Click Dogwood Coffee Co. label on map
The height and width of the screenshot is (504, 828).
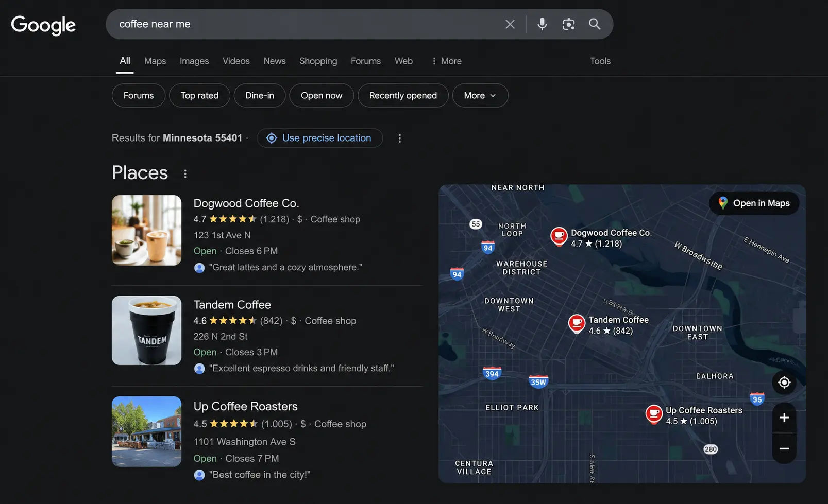(x=611, y=233)
